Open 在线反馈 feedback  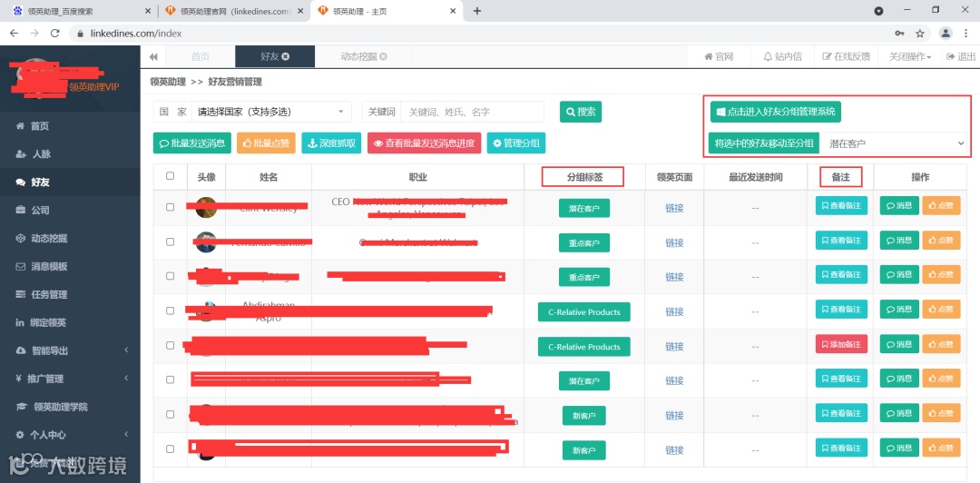[846, 56]
